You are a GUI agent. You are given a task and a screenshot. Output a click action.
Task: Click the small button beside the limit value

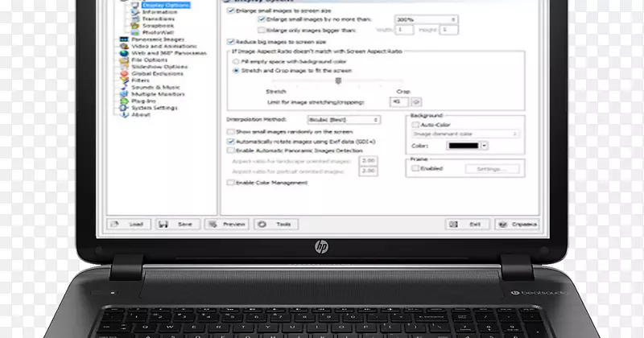pyautogui.click(x=416, y=102)
